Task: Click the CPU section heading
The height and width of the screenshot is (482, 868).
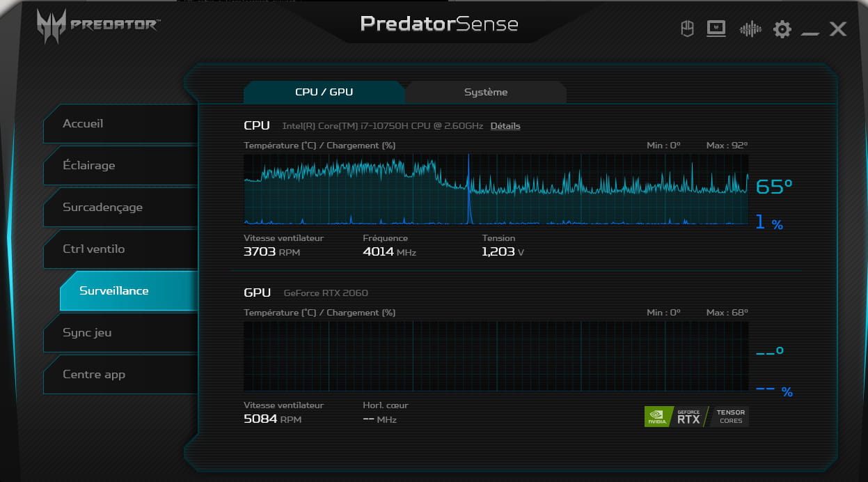Action: [x=257, y=126]
